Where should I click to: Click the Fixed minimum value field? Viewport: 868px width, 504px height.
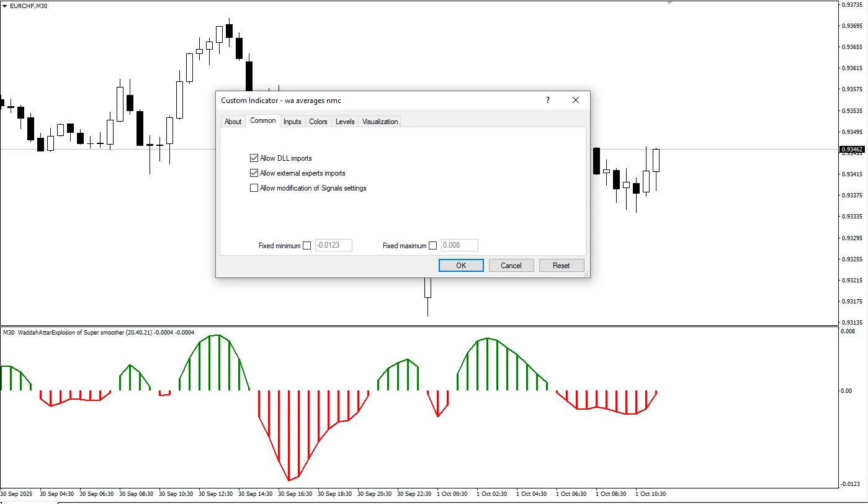334,245
